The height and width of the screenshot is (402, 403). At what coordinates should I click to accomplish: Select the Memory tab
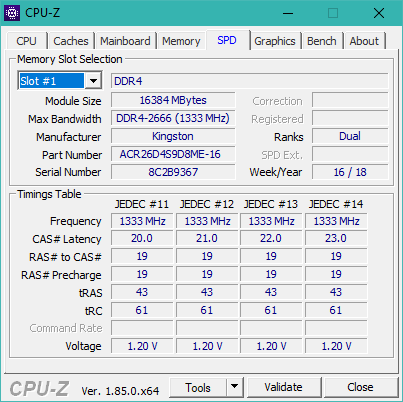pyautogui.click(x=181, y=41)
